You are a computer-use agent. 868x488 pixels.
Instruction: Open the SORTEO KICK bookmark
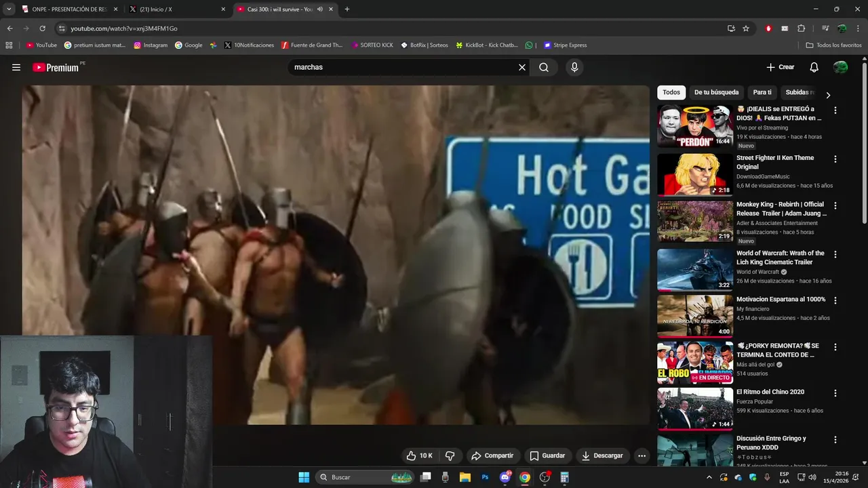372,45
